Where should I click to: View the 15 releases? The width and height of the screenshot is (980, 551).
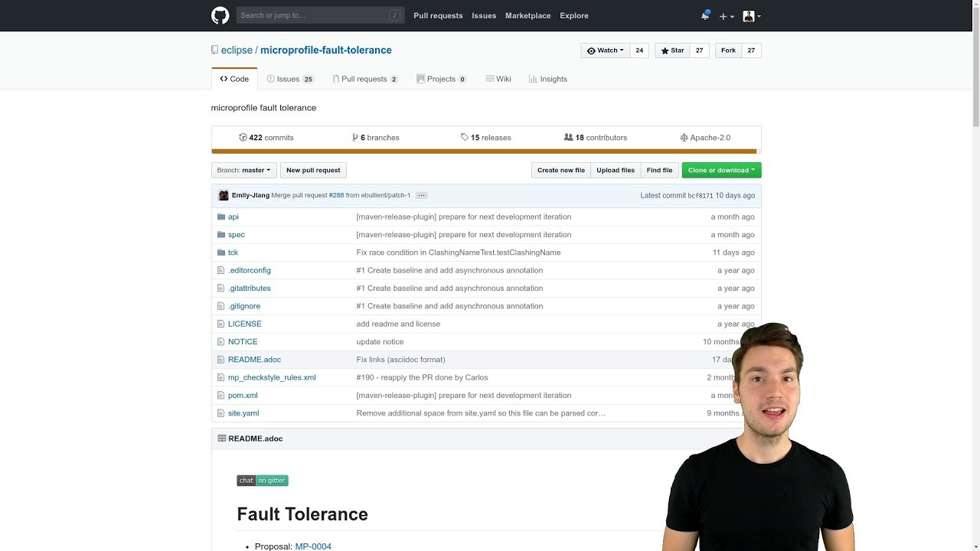[486, 138]
